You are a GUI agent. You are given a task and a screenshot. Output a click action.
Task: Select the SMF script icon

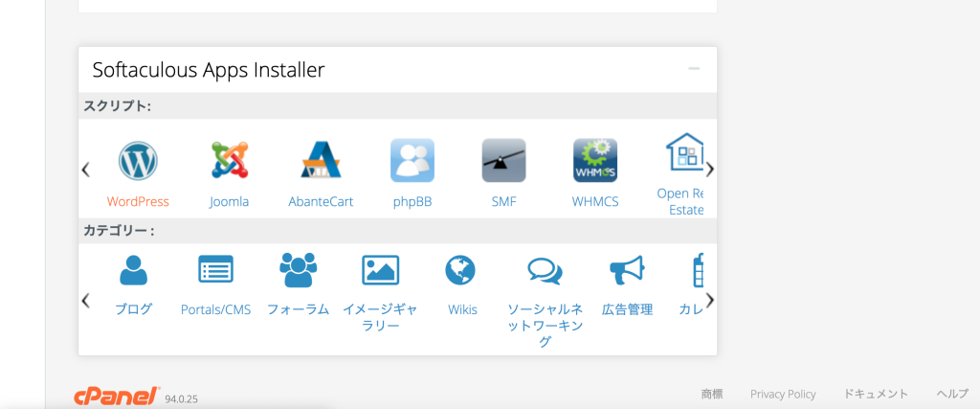coord(503,160)
